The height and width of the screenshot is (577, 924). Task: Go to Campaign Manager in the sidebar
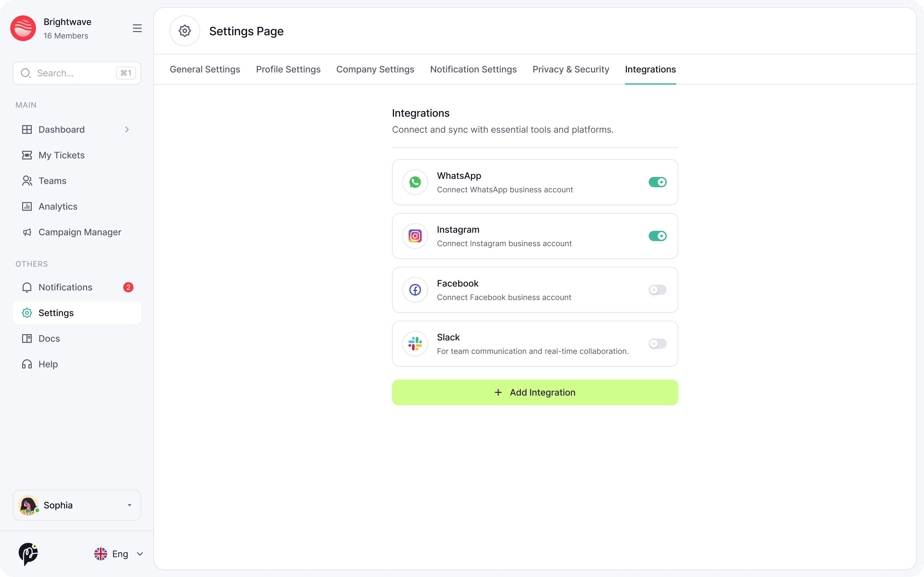pyautogui.click(x=80, y=232)
